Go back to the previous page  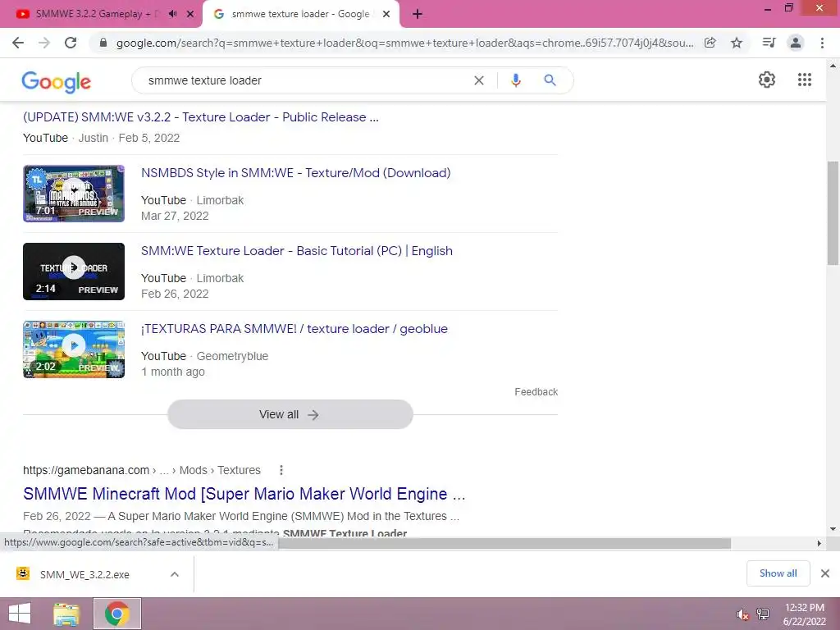(18, 43)
